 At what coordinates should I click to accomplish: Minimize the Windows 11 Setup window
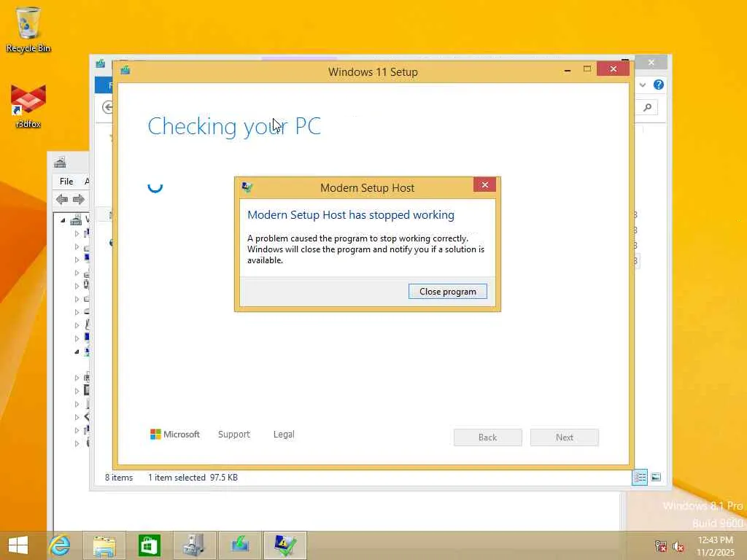coord(567,70)
